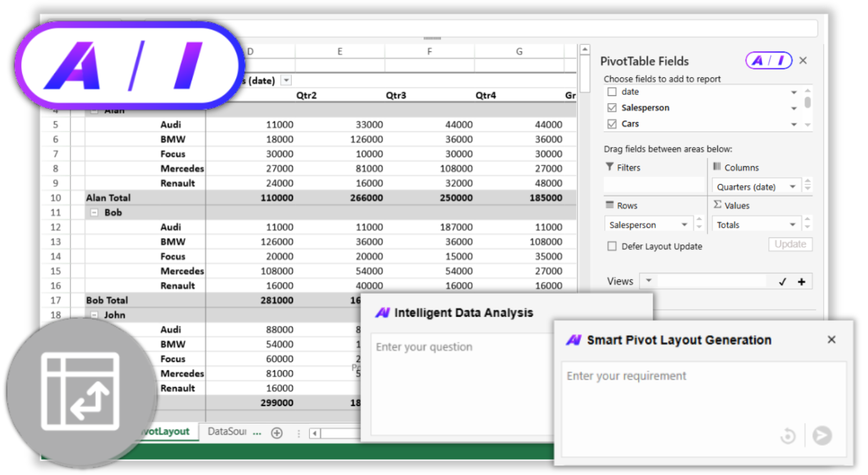Select the 'Bob Total' cell

coord(107,300)
